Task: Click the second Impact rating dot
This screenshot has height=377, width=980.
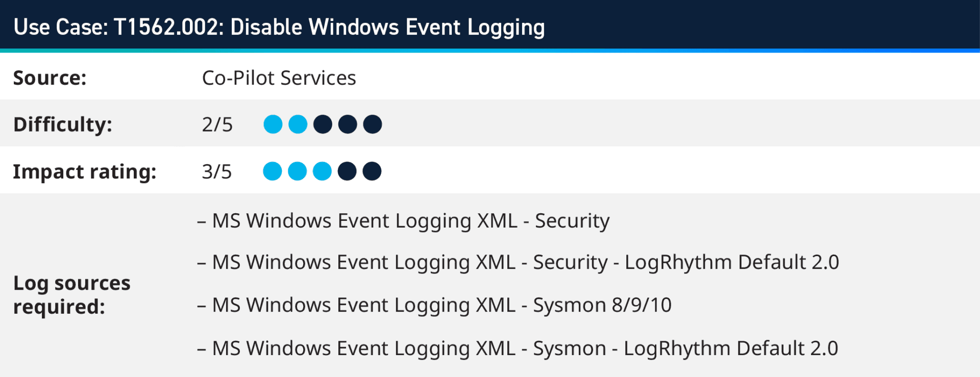Action: click(297, 171)
